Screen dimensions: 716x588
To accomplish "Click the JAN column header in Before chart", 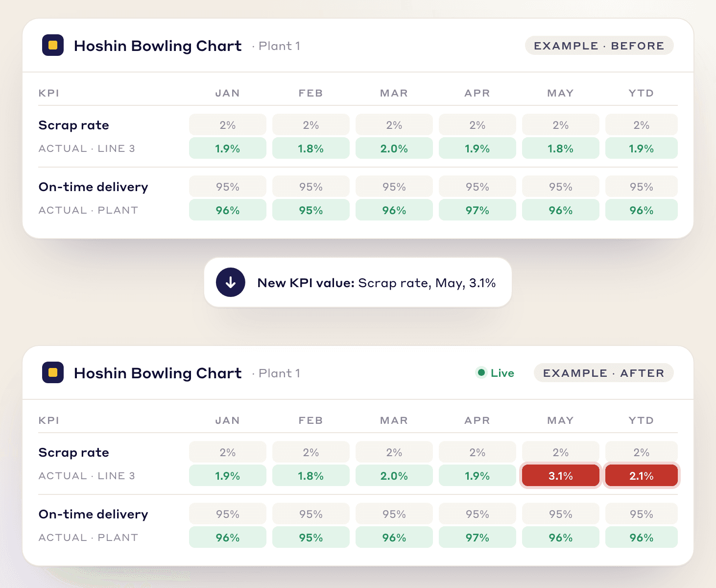I will point(228,93).
